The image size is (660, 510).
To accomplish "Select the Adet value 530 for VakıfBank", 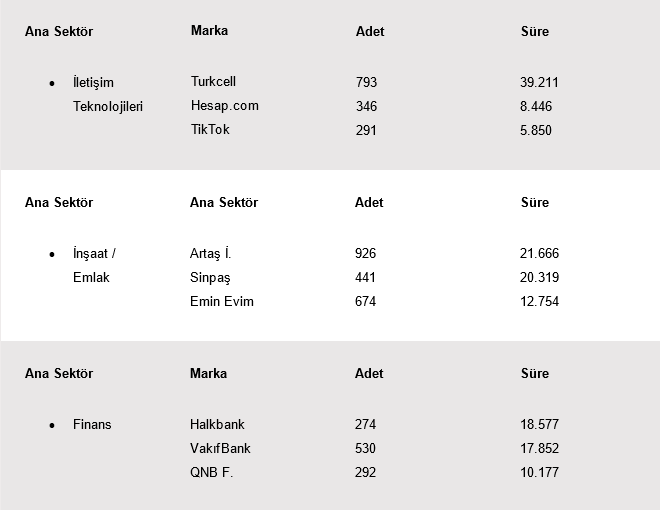I will pyautogui.click(x=365, y=449).
